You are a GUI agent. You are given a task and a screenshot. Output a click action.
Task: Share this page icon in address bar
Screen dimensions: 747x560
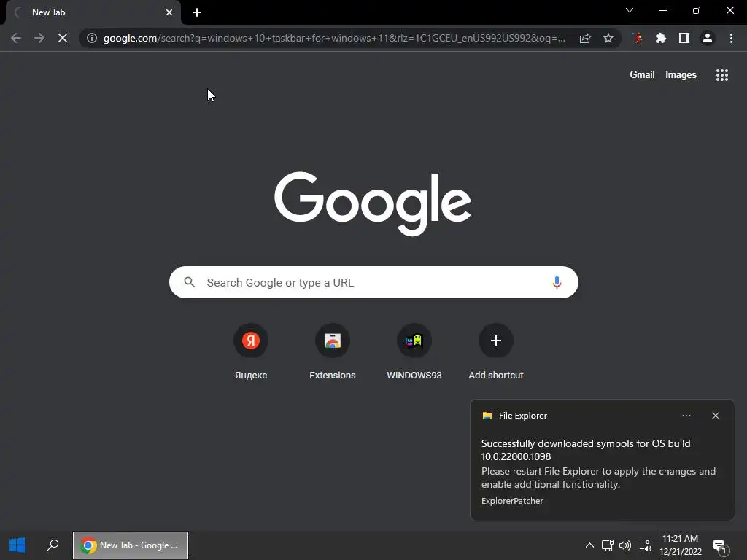point(585,38)
